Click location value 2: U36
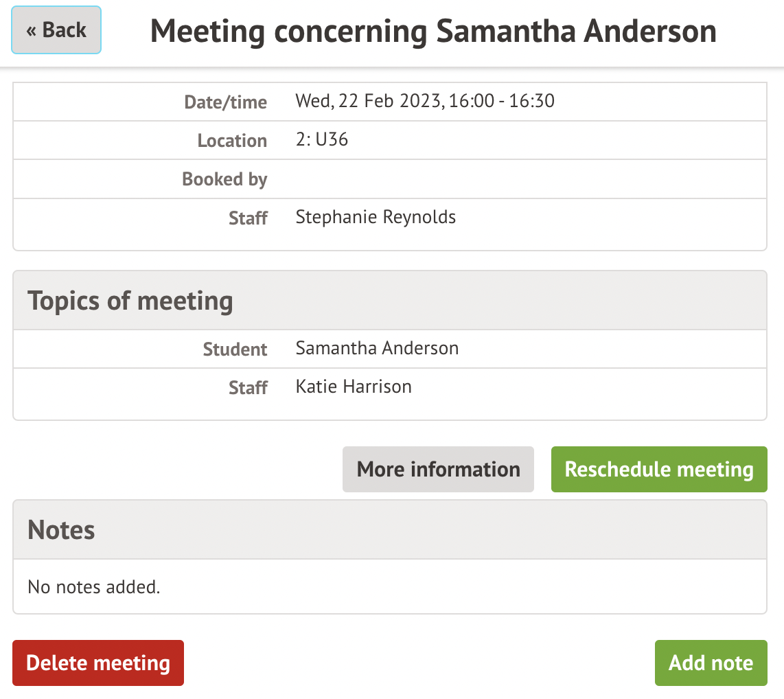 [x=322, y=140]
